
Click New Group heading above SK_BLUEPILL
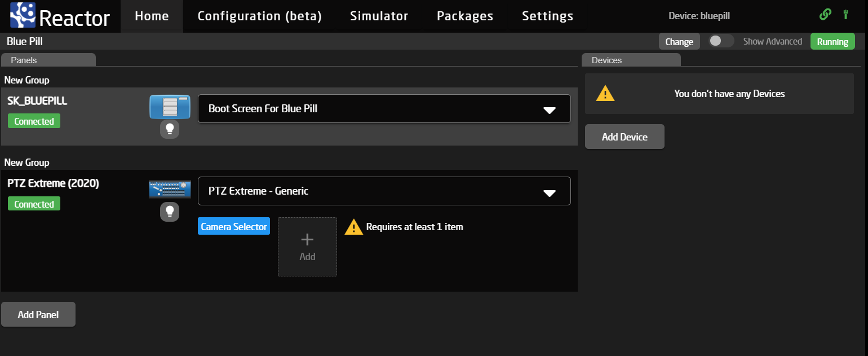(26, 80)
